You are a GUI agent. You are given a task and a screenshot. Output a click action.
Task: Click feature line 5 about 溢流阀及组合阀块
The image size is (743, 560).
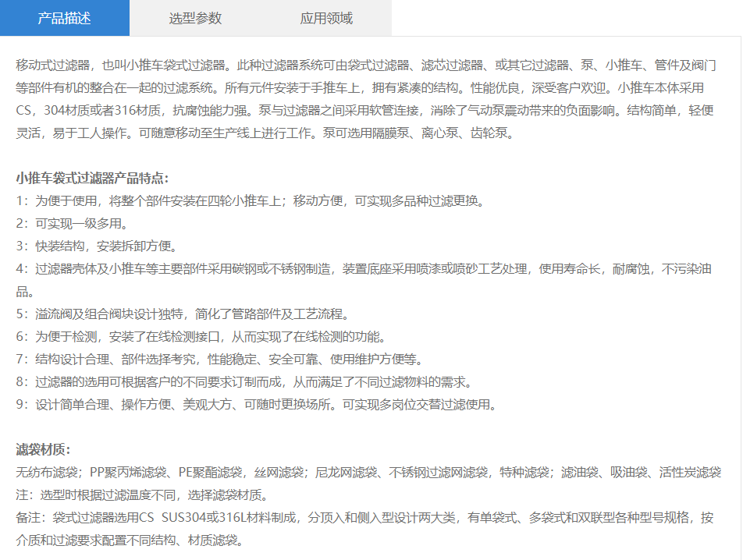click(x=184, y=314)
